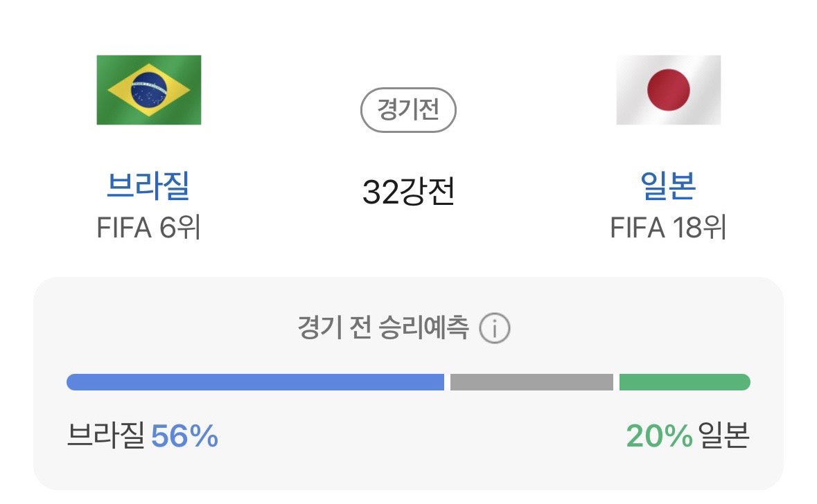Open the 일본 team link

(x=668, y=186)
